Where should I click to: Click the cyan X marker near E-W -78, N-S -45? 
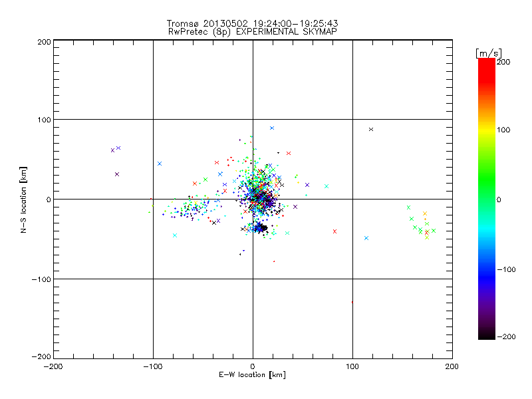(175, 235)
